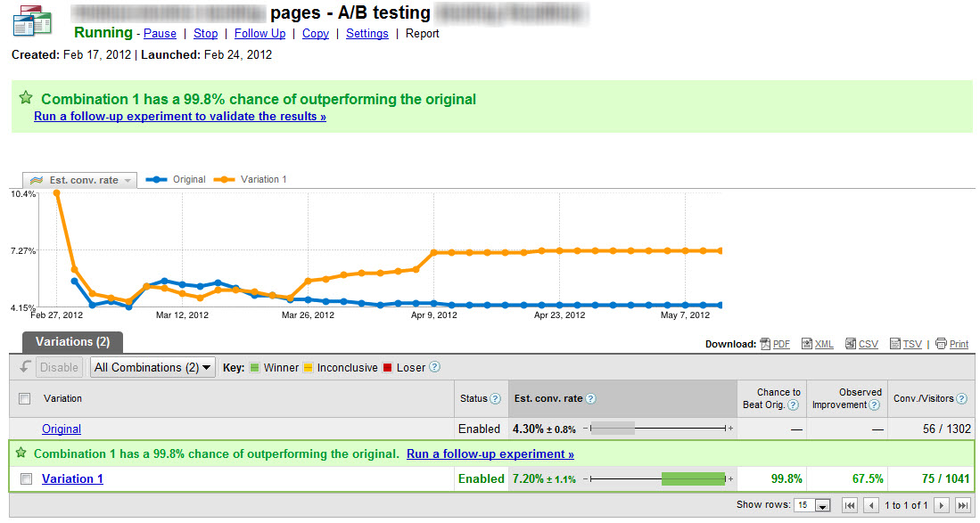Open the Show rows dropdown
980x523 pixels.
click(811, 505)
